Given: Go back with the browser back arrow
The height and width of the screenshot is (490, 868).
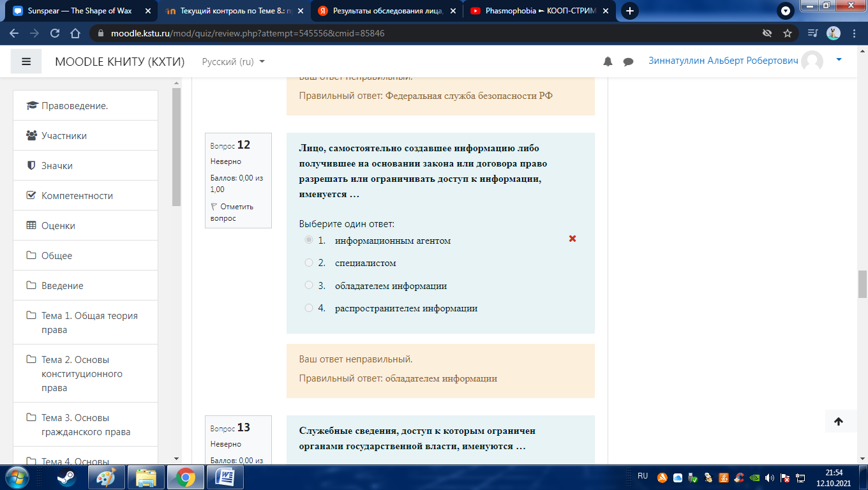Looking at the screenshot, I should click(14, 33).
